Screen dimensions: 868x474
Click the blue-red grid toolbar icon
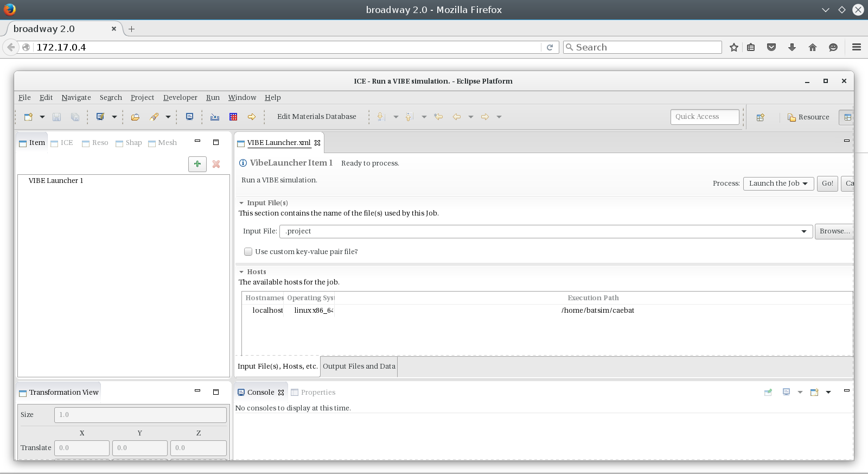(233, 117)
